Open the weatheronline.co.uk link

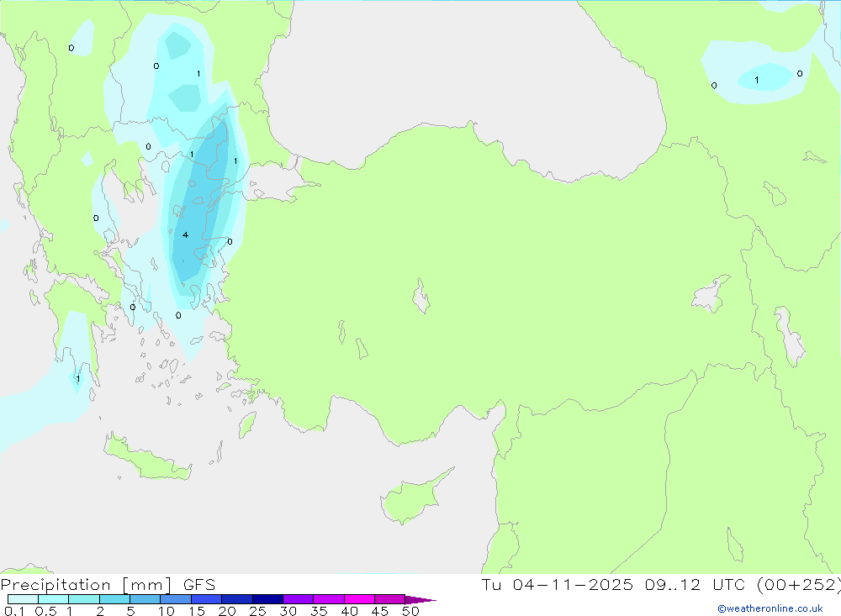(x=770, y=608)
